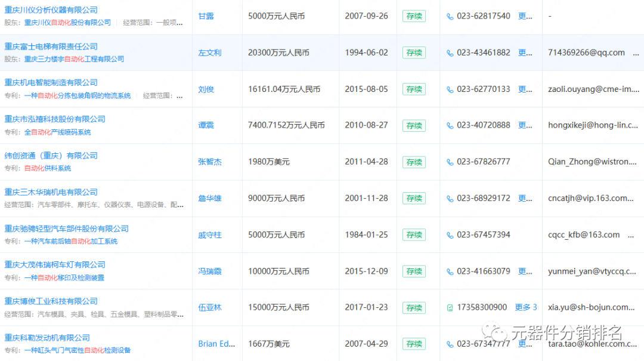Viewport: 644px width, 361px height.
Task: Open company 重庆市泓禧科技股份有限公司
Action: pyautogui.click(x=55, y=119)
